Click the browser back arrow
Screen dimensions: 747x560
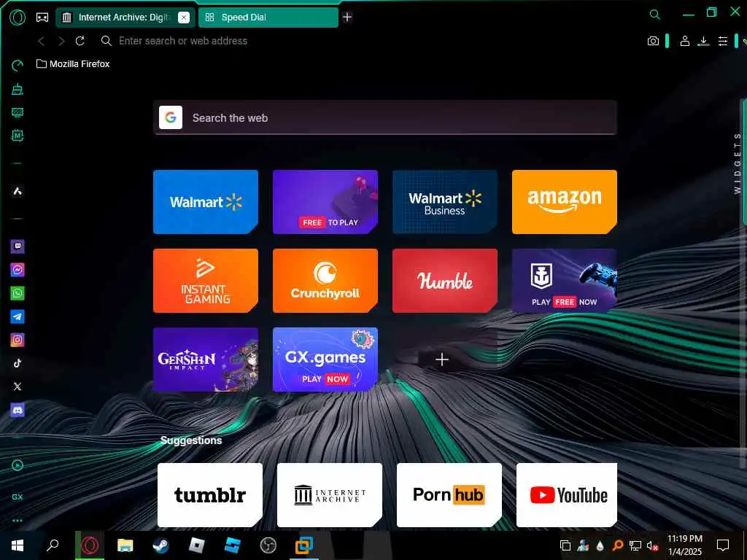pyautogui.click(x=42, y=41)
